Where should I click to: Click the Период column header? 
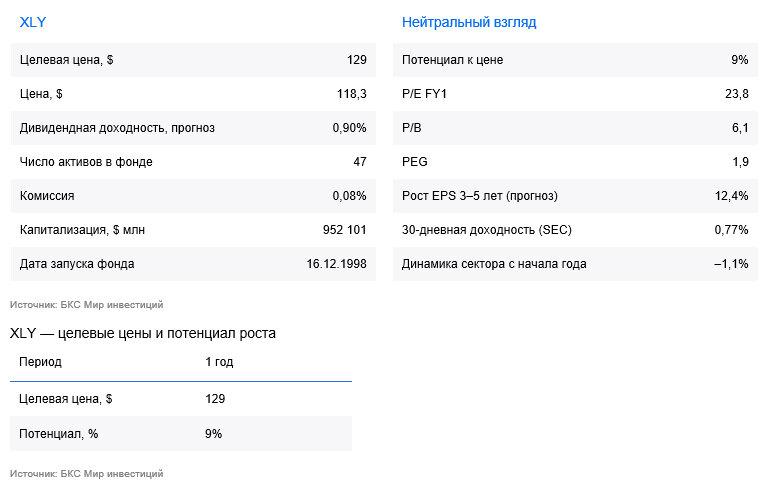pyautogui.click(x=40, y=362)
